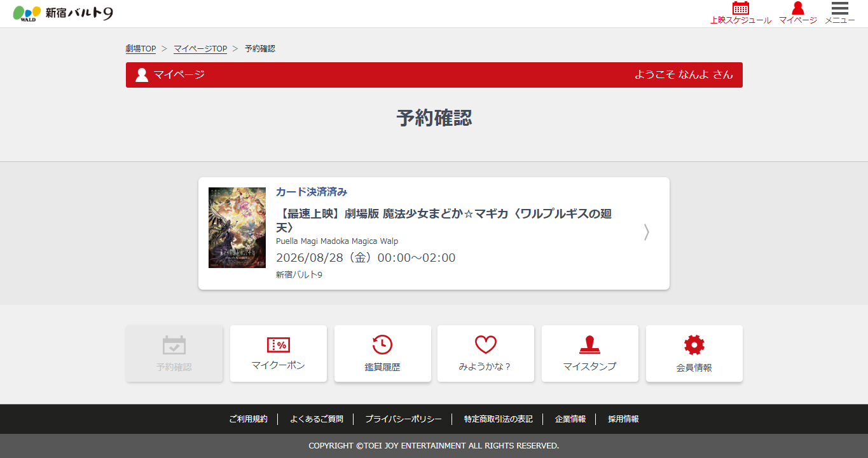Viewport: 868px width, 458px height.
Task: Open the 企業情報 footer link
Action: point(570,419)
